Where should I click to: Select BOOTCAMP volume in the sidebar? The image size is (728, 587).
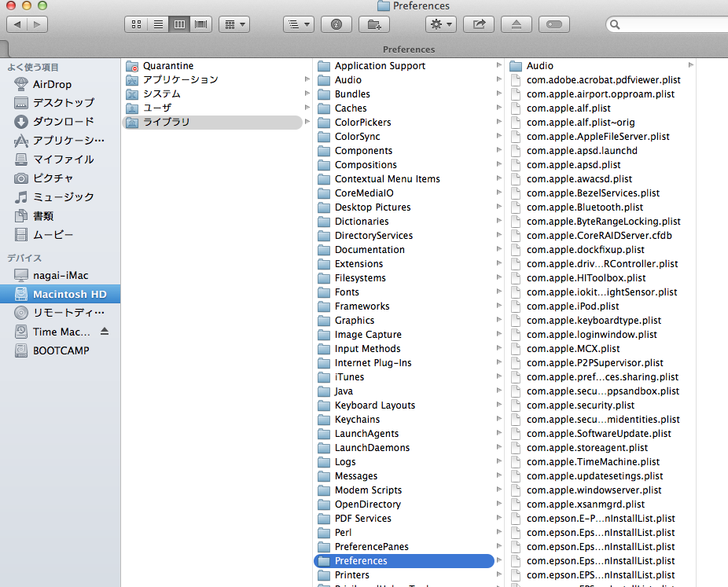(x=61, y=350)
